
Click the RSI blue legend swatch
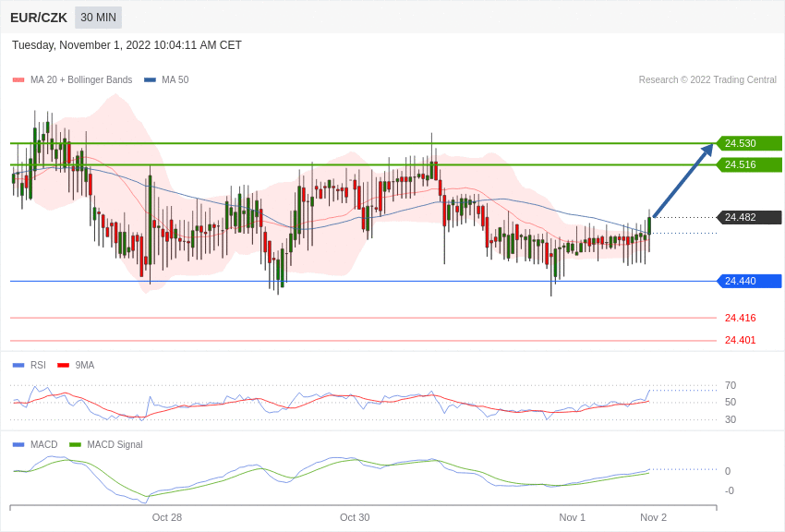[18, 366]
